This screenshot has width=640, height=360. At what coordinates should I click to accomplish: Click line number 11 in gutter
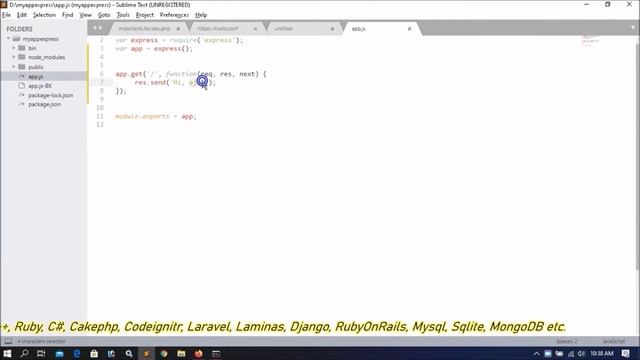click(x=100, y=116)
